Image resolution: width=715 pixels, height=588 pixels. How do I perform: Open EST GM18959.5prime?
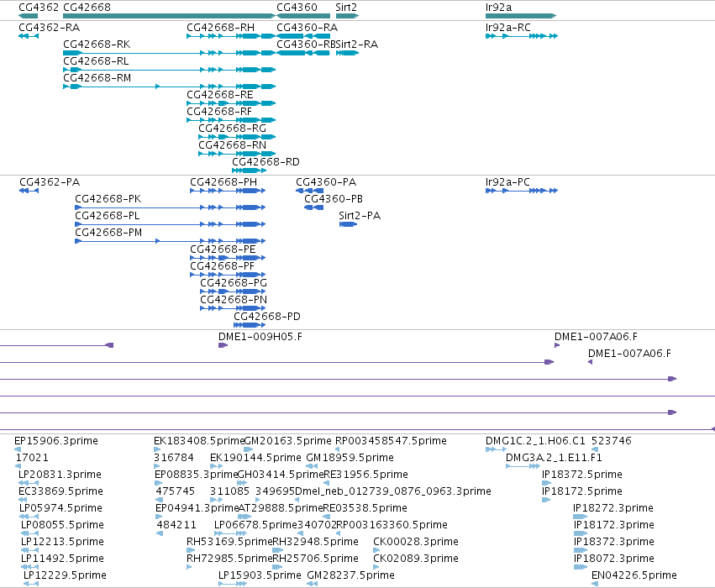[x=350, y=458]
